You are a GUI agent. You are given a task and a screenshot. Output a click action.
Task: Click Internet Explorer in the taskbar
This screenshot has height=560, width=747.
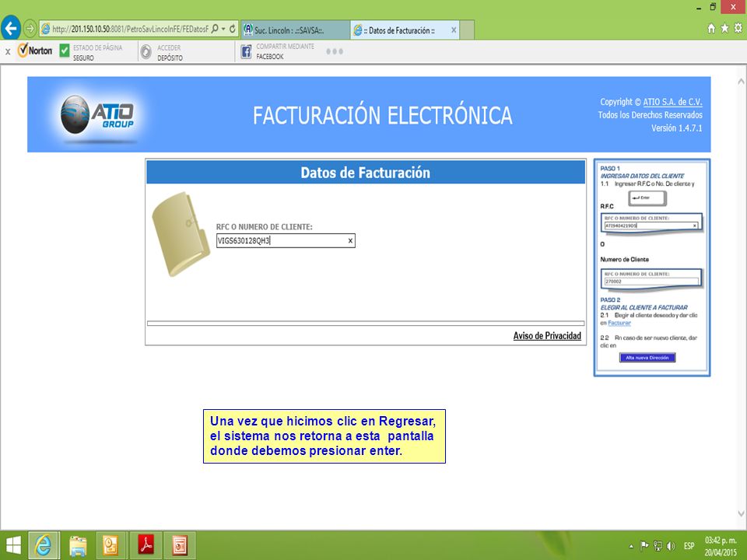[44, 545]
